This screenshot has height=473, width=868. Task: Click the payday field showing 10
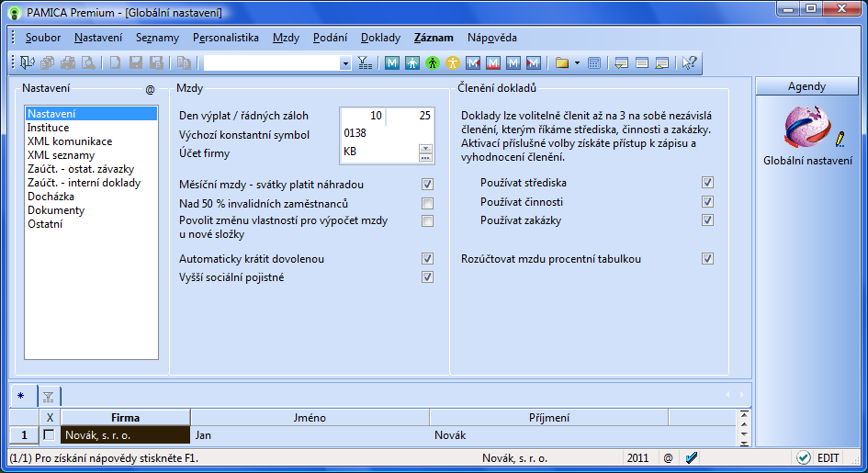point(363,116)
